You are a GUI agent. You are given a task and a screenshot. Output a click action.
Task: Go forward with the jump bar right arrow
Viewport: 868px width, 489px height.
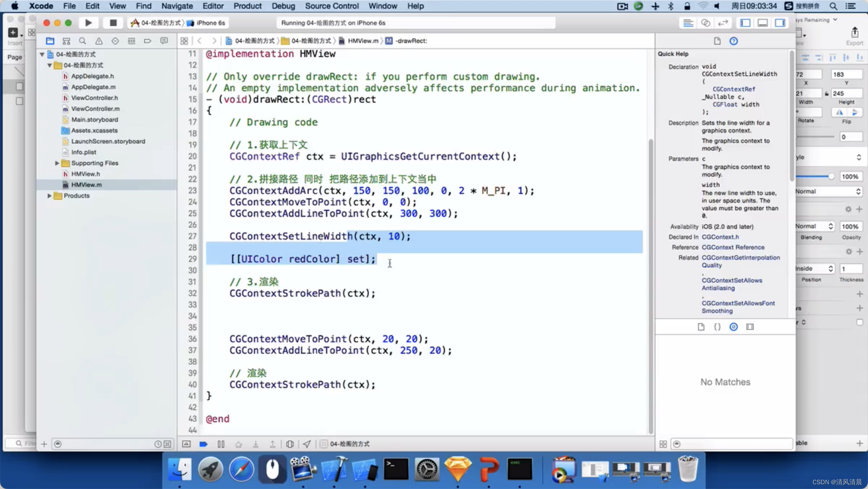click(214, 41)
